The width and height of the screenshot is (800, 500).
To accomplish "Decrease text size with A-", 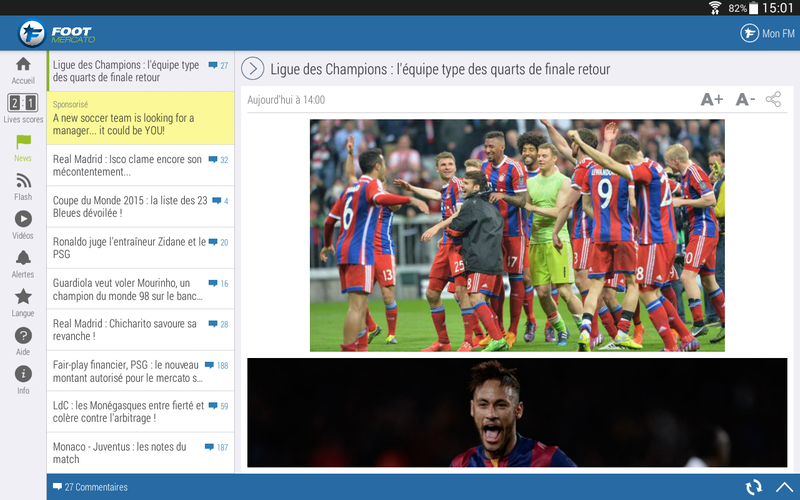I will click(745, 99).
